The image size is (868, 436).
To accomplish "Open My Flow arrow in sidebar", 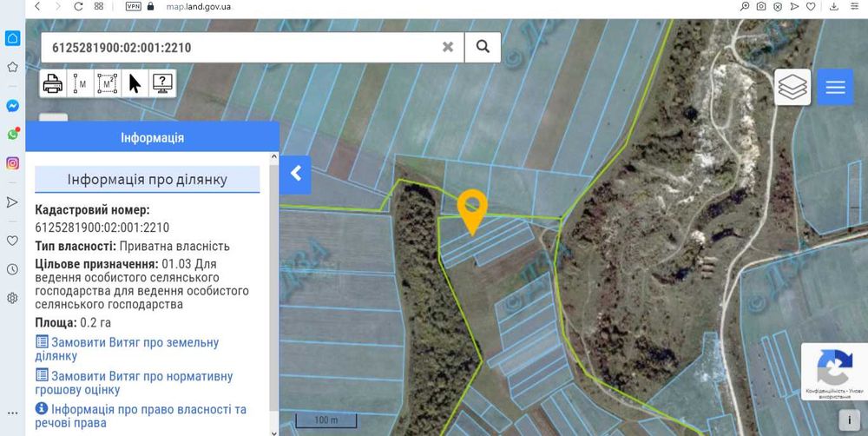I will [12, 202].
